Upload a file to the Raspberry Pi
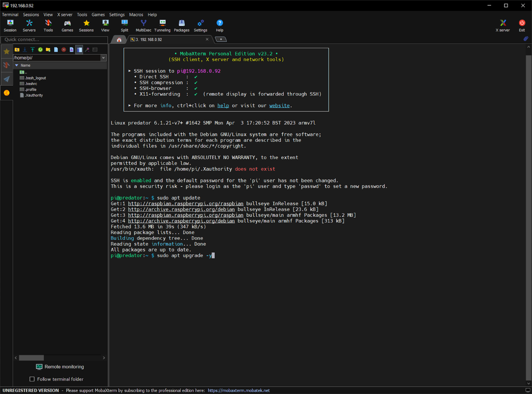This screenshot has width=532, height=394. 32,49
